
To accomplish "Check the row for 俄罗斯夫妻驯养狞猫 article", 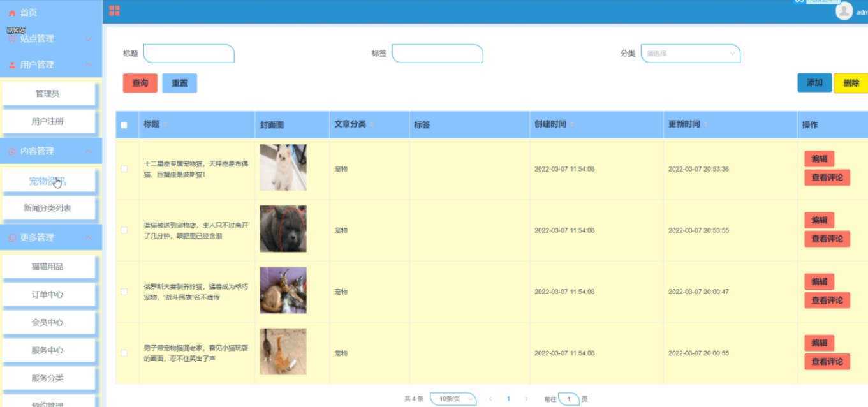I will tap(124, 292).
